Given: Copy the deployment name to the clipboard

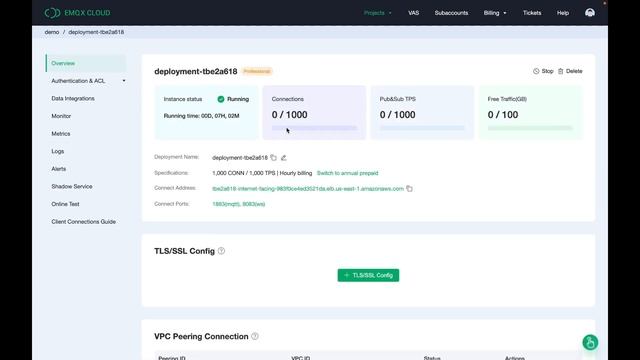Looking at the screenshot, I should [x=273, y=158].
